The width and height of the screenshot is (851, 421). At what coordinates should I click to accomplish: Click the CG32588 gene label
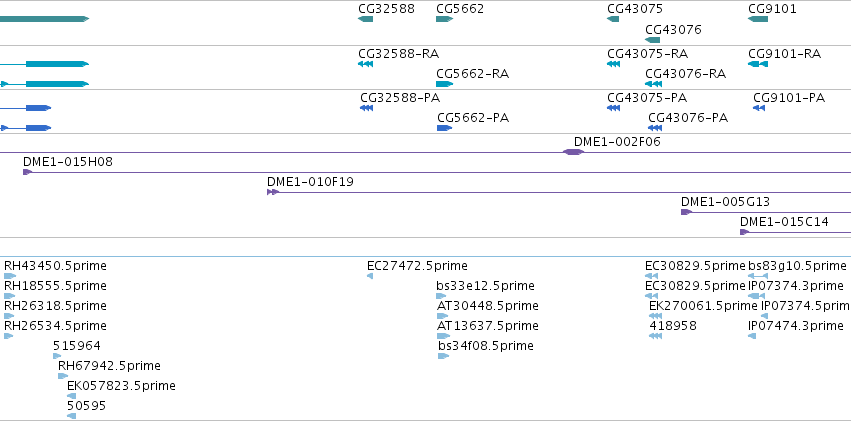coord(386,9)
